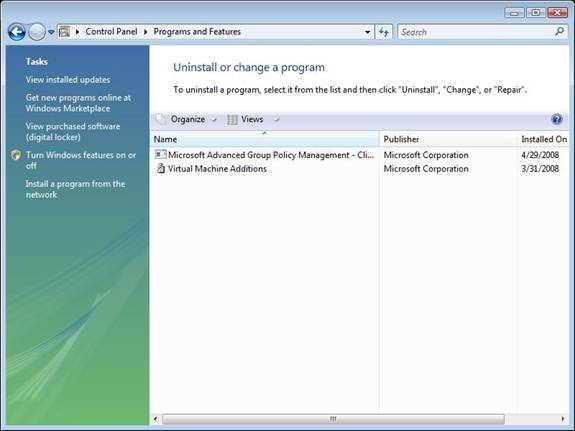
Task: Open the blue Help question mark icon
Action: pyautogui.click(x=556, y=119)
